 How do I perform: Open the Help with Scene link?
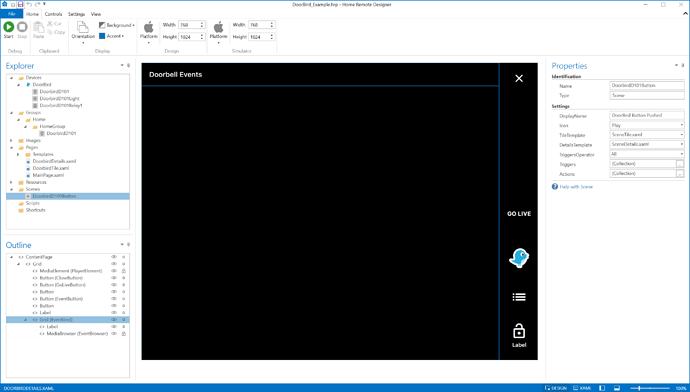(576, 187)
